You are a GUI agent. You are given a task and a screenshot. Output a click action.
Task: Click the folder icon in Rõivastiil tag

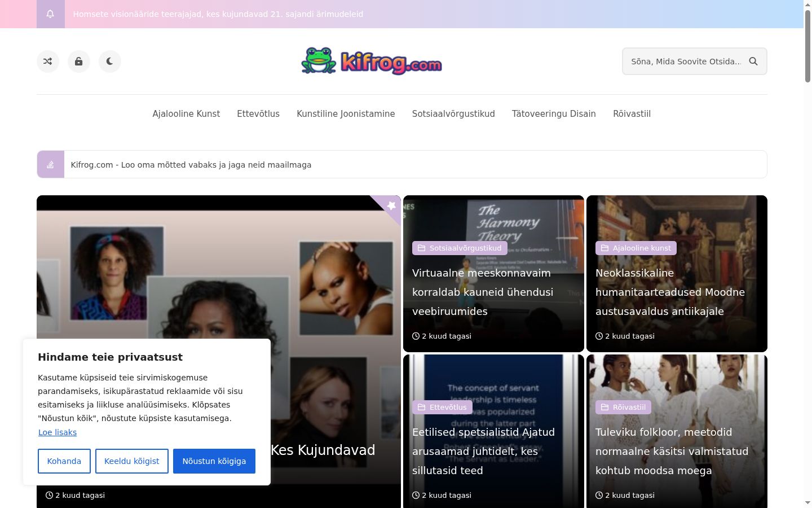[x=605, y=408]
